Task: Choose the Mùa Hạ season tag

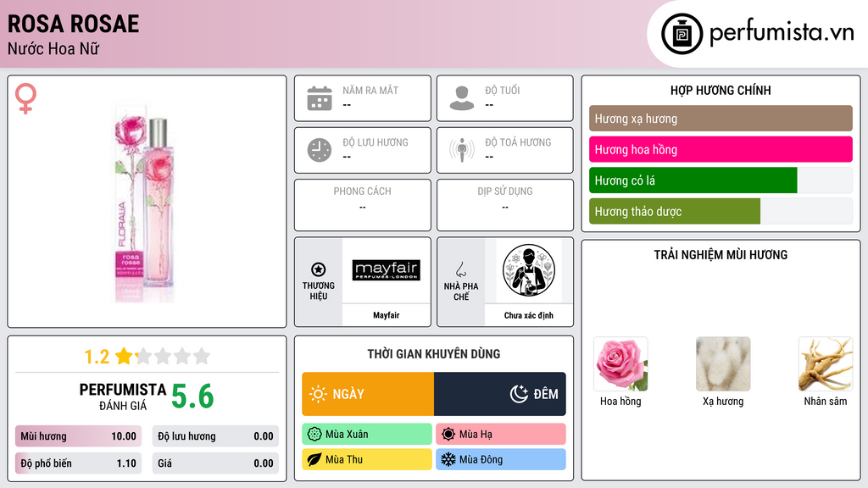Action: (501, 435)
